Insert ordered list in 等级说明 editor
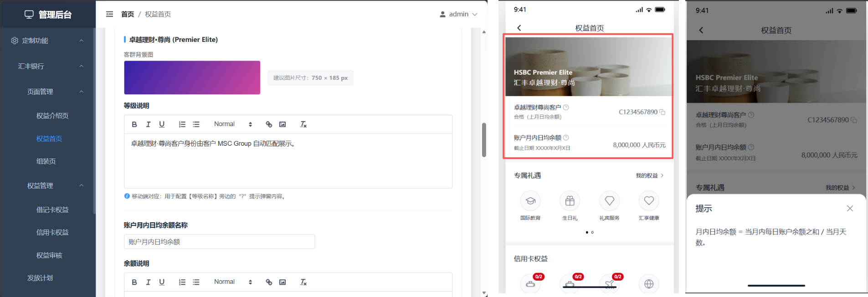Image resolution: width=868 pixels, height=297 pixels. [x=182, y=124]
